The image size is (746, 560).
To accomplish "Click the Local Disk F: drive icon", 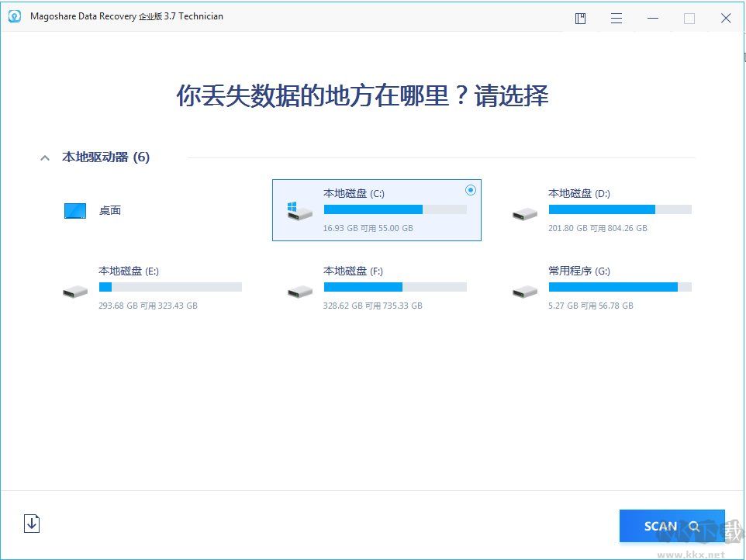I will [x=300, y=290].
